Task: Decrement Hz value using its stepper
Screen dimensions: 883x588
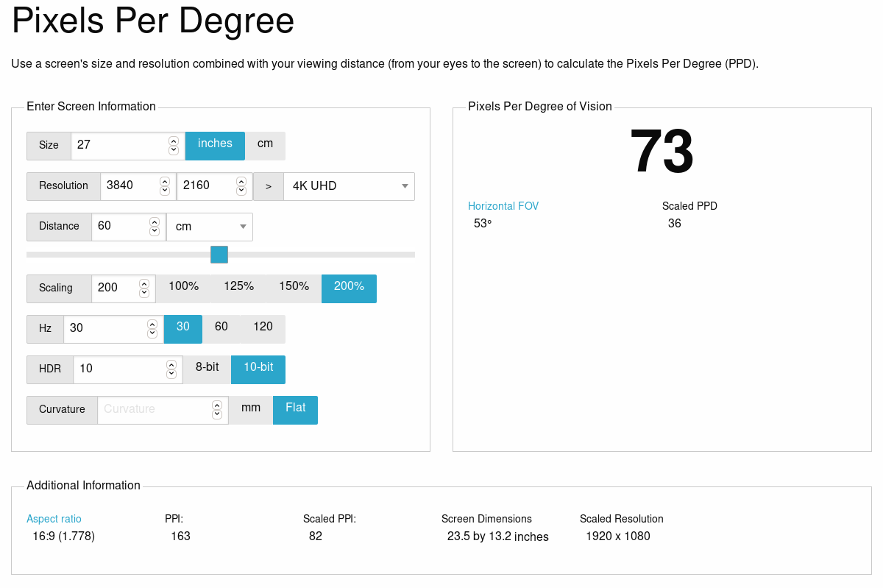Action: (x=152, y=333)
